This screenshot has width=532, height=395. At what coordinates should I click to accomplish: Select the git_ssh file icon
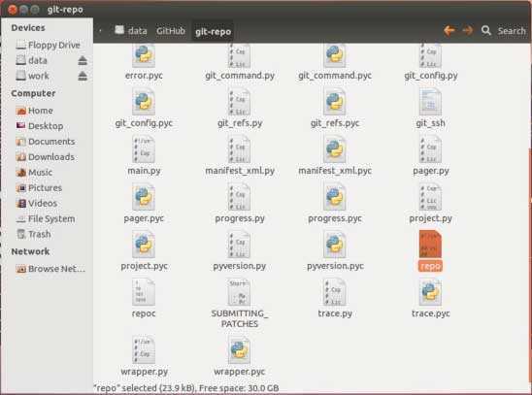click(x=430, y=102)
